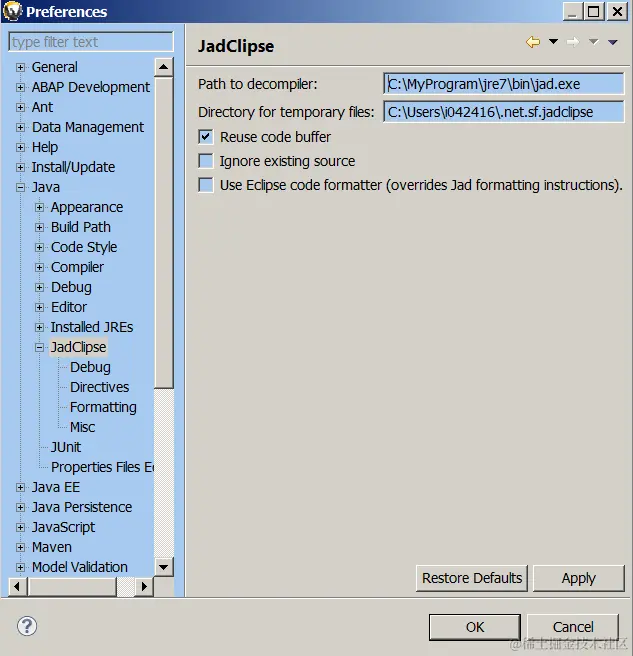Expand the Data Management node
This screenshot has width=633, height=656.
pyautogui.click(x=20, y=127)
